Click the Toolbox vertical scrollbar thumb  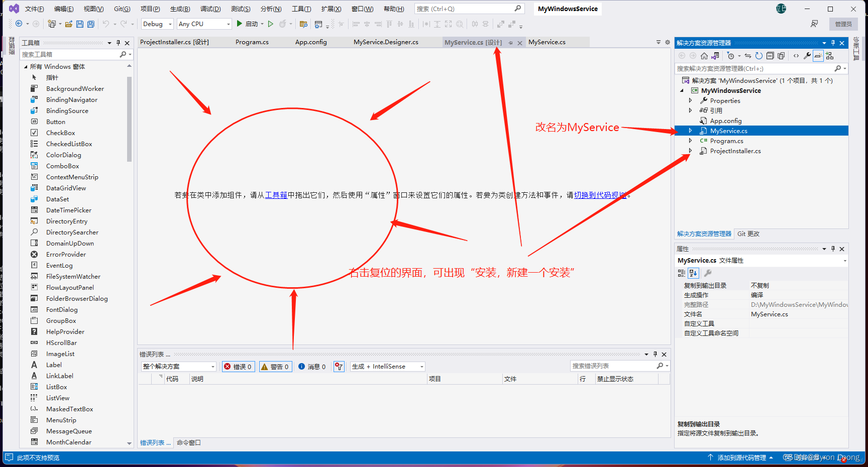(x=129, y=119)
